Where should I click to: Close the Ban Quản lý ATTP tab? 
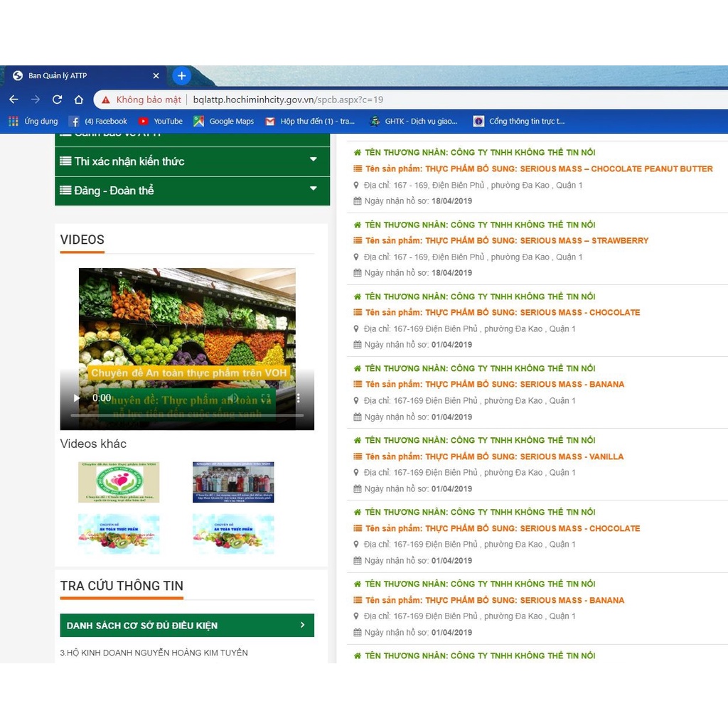click(x=156, y=75)
